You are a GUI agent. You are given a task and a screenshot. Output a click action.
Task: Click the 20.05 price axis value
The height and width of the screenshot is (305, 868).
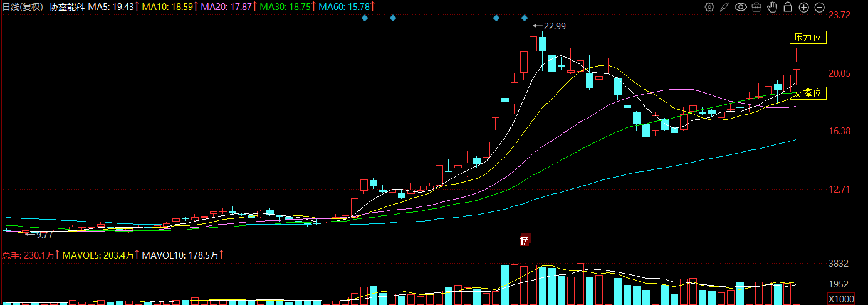point(840,73)
